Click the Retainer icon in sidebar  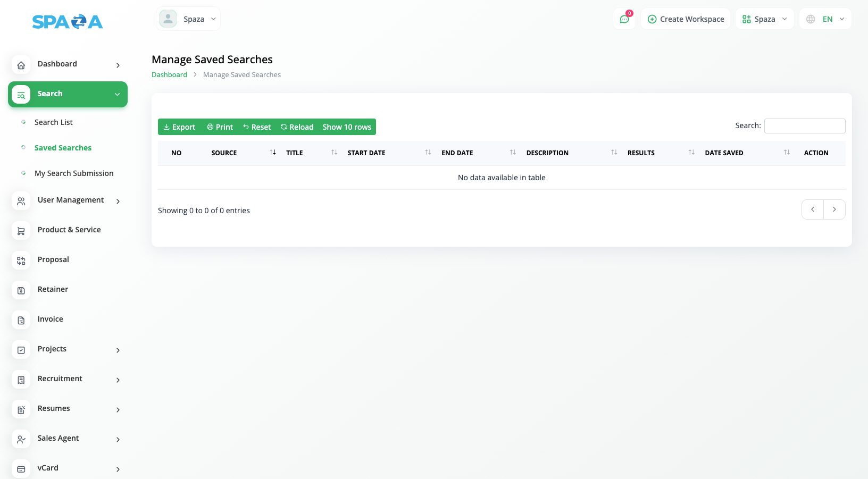[21, 290]
